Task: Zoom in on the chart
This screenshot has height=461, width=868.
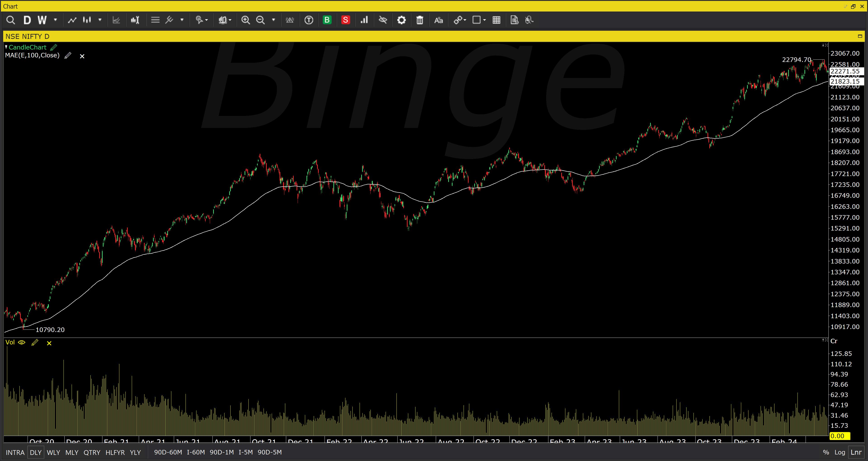Action: point(246,20)
